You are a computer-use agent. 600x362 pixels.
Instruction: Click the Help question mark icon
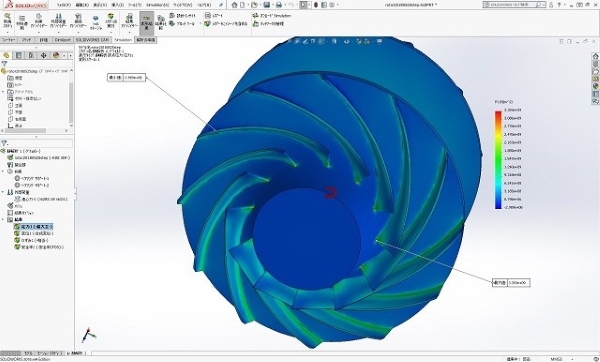coord(559,5)
